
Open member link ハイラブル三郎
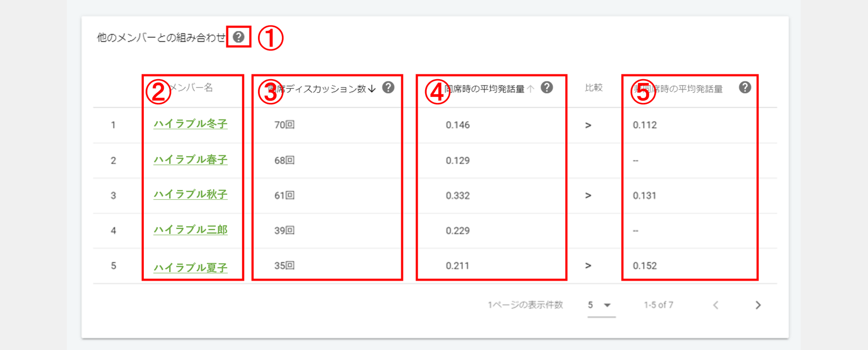pyautogui.click(x=190, y=230)
